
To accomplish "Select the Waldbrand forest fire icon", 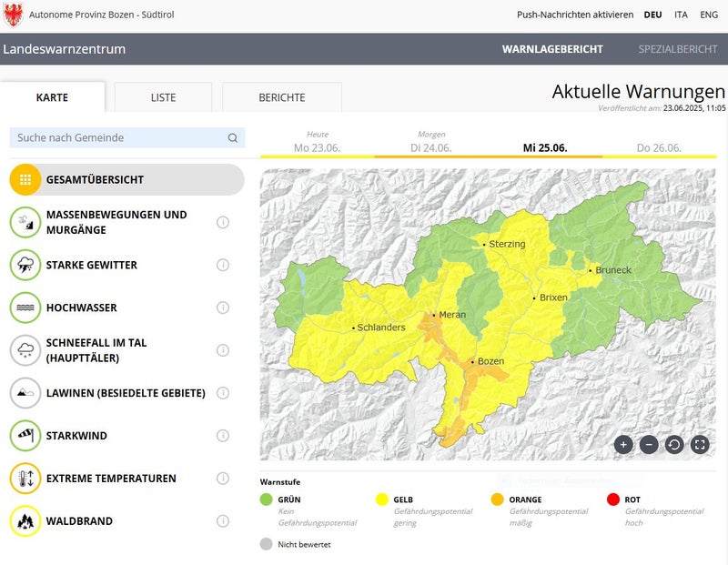I will 25,521.
